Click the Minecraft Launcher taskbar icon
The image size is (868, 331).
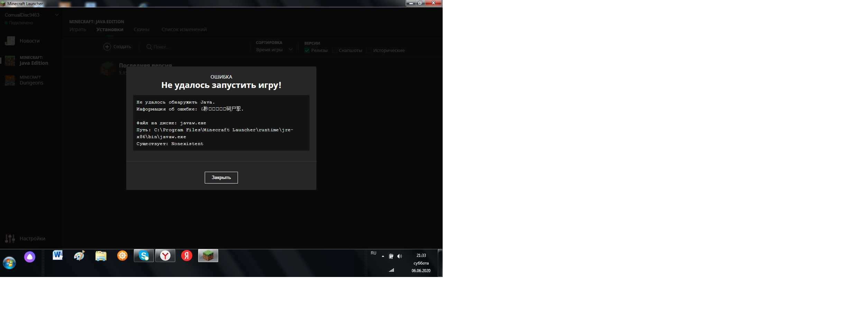pyautogui.click(x=208, y=256)
